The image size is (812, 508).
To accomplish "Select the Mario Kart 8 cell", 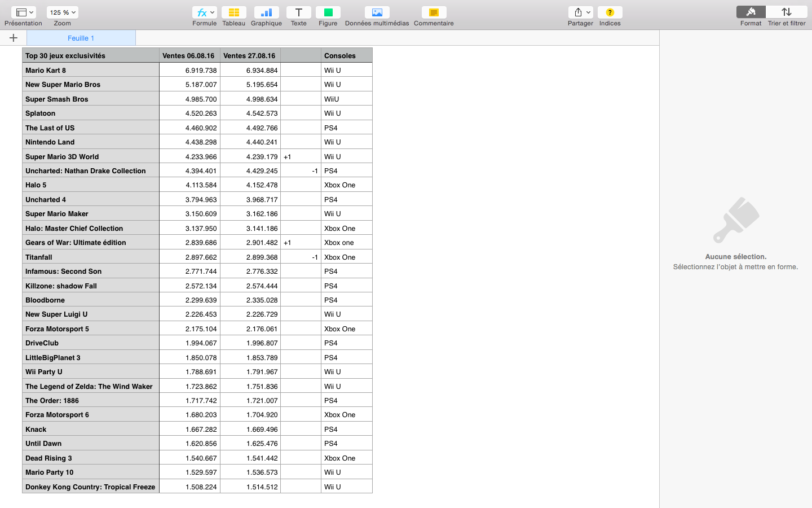I will pyautogui.click(x=91, y=70).
